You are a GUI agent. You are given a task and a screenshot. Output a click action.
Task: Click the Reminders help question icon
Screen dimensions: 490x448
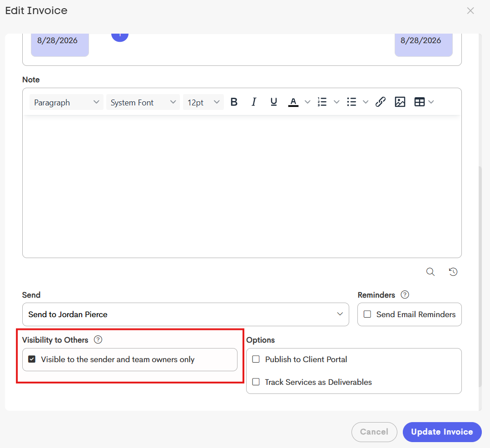click(405, 294)
